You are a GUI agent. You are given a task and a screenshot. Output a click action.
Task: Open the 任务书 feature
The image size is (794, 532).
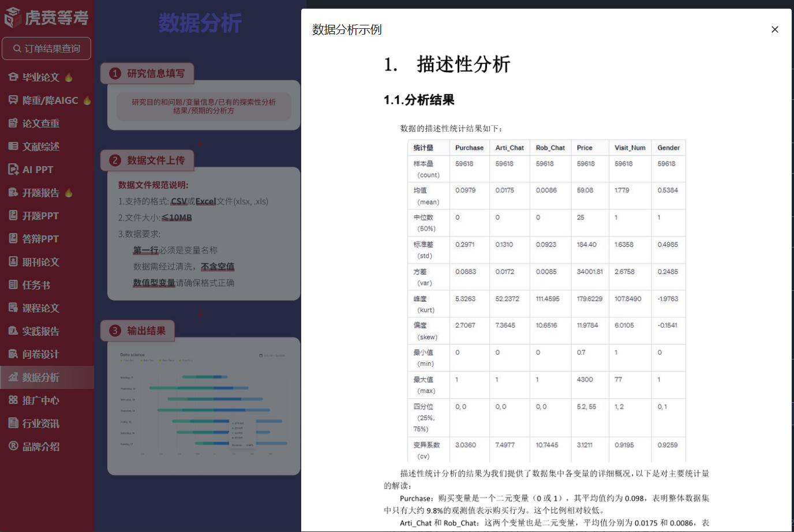click(x=32, y=284)
